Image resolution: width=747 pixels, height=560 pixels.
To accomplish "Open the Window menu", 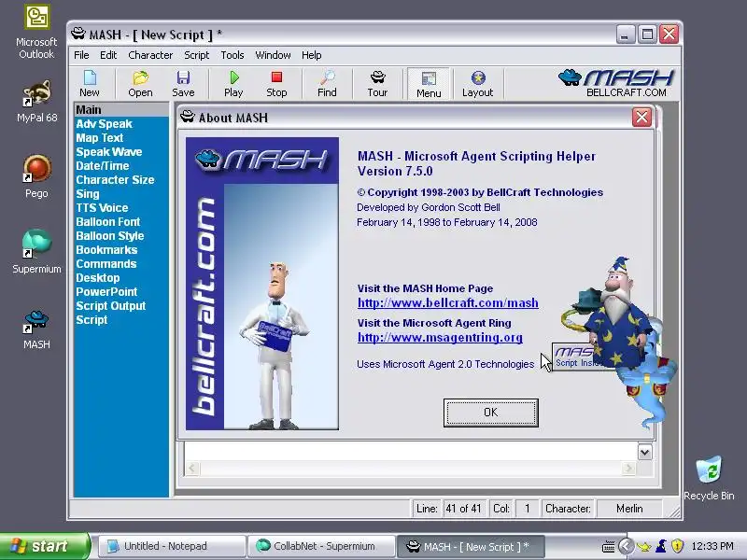I will [x=273, y=55].
